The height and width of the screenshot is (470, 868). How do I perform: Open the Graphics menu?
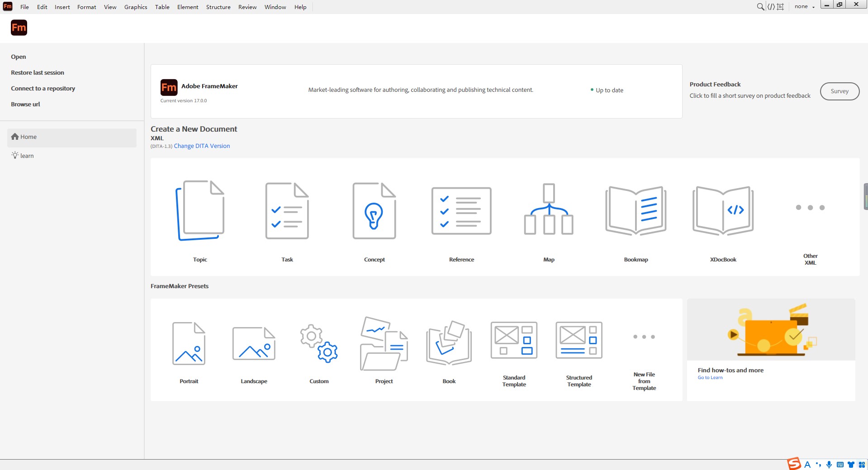coord(136,7)
